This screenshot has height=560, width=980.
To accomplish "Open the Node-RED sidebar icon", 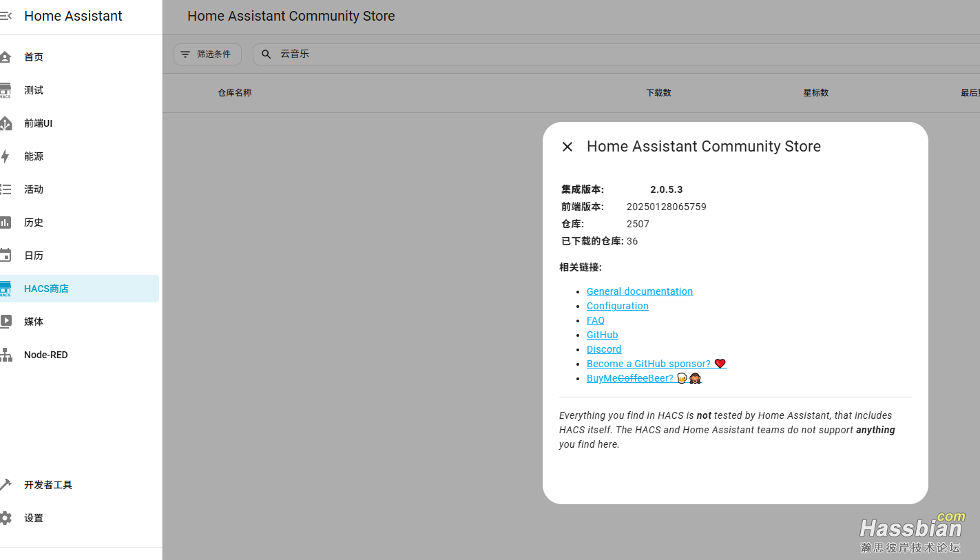I will [6, 355].
